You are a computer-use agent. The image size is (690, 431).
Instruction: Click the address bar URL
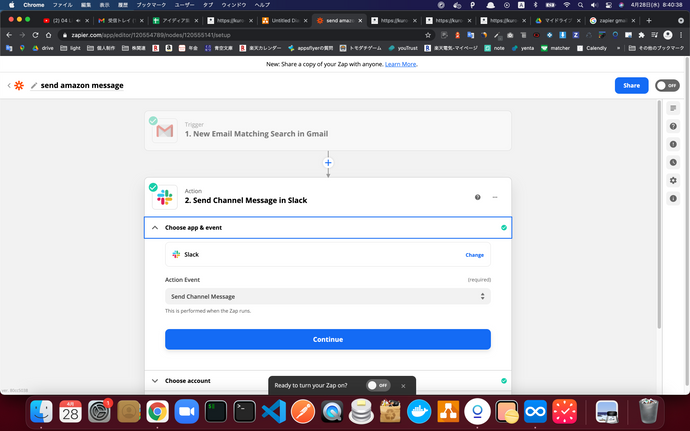click(x=151, y=35)
